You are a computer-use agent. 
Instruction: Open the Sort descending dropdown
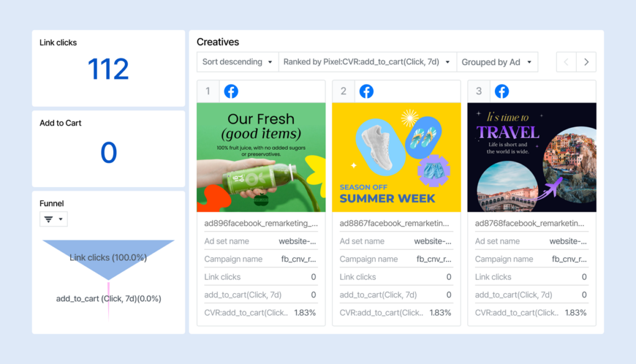[x=237, y=62]
